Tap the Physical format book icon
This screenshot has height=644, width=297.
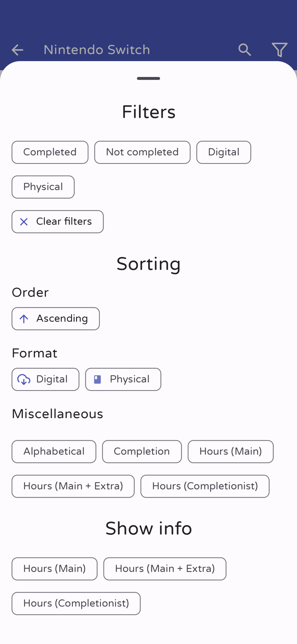point(97,380)
